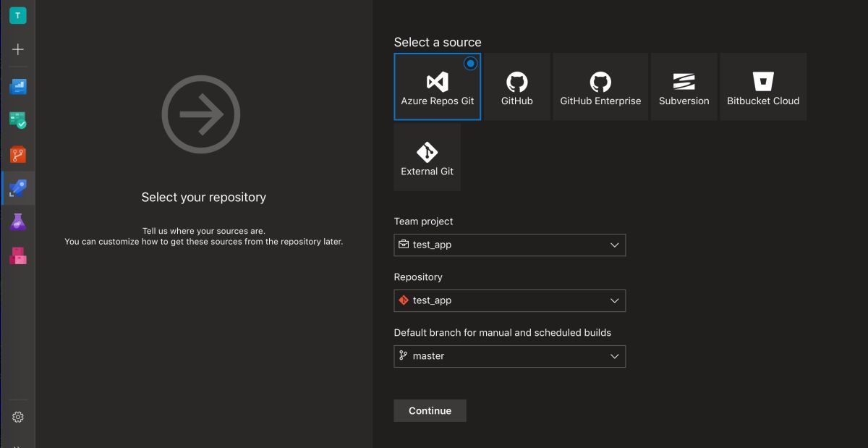The width and height of the screenshot is (868, 448).
Task: Open Test Plans flask icon
Action: [18, 221]
